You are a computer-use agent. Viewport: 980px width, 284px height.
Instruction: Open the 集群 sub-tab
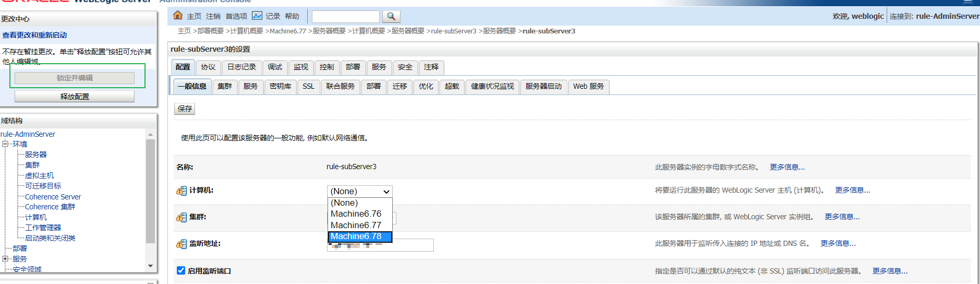225,86
